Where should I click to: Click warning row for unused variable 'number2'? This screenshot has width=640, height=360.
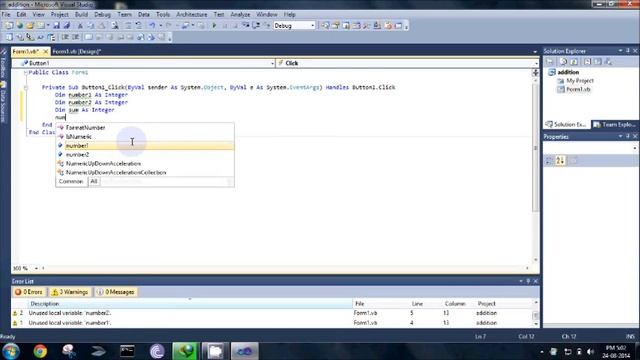pos(271,313)
